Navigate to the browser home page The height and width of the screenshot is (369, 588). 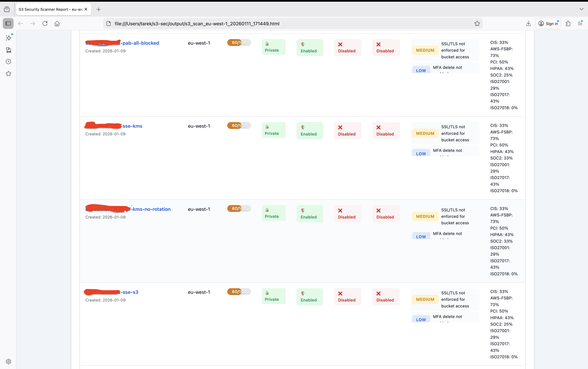pos(57,23)
